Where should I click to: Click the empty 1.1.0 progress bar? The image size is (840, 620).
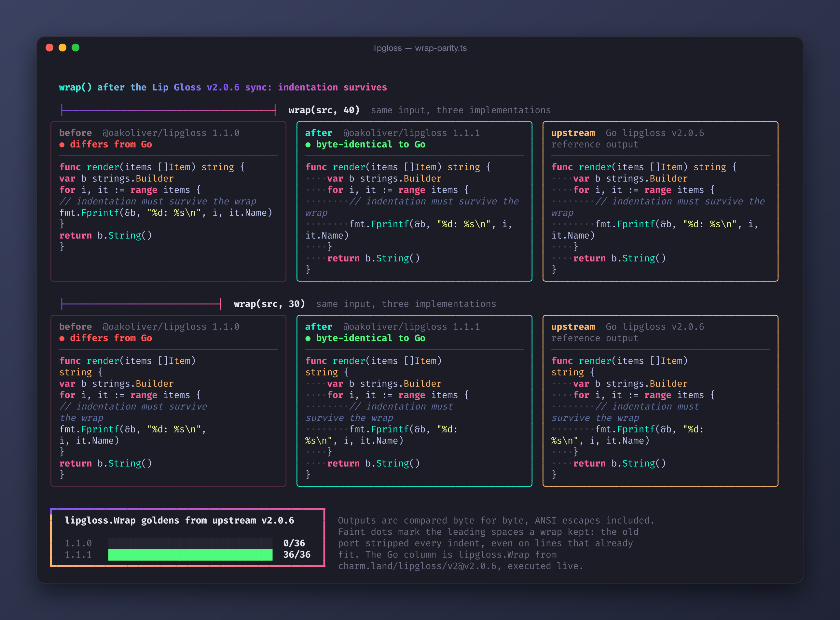[190, 543]
